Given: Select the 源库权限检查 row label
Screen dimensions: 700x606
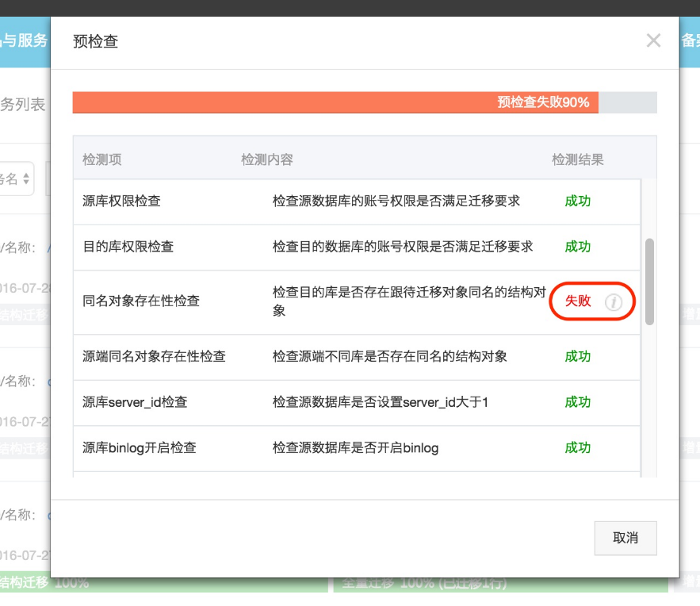Looking at the screenshot, I should pyautogui.click(x=121, y=201).
